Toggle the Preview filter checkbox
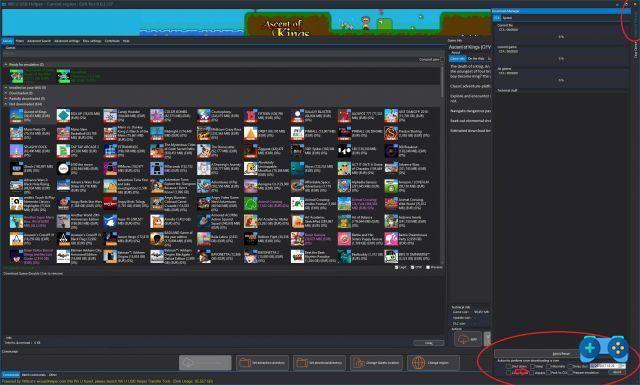Viewport: 640px width, 385px height. click(x=428, y=267)
